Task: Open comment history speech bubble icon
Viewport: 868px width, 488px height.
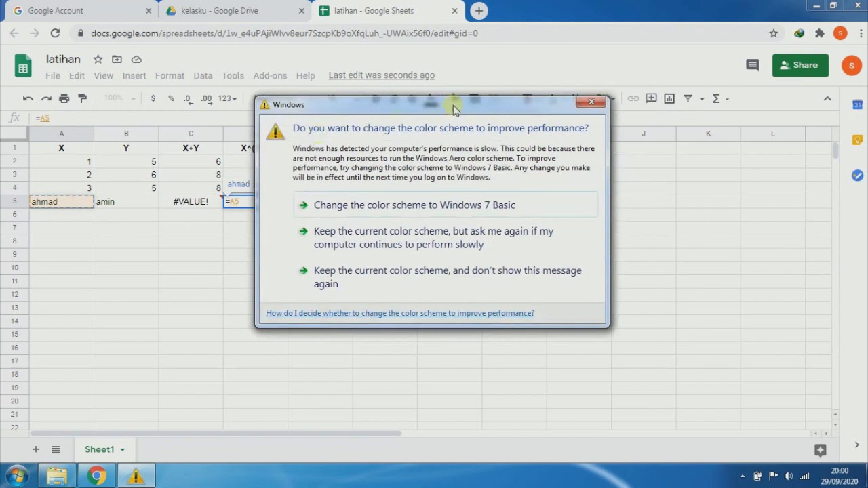Action: [x=752, y=65]
